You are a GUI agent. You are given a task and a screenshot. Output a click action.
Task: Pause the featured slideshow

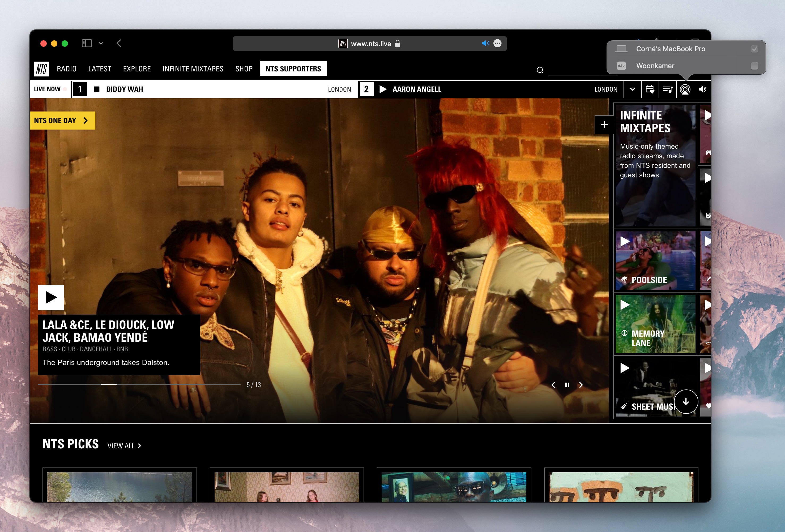(567, 385)
